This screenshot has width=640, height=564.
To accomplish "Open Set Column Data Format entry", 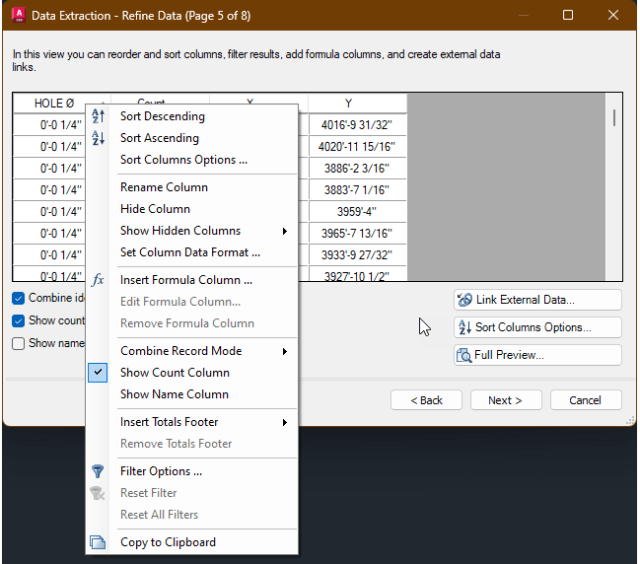I will (192, 252).
